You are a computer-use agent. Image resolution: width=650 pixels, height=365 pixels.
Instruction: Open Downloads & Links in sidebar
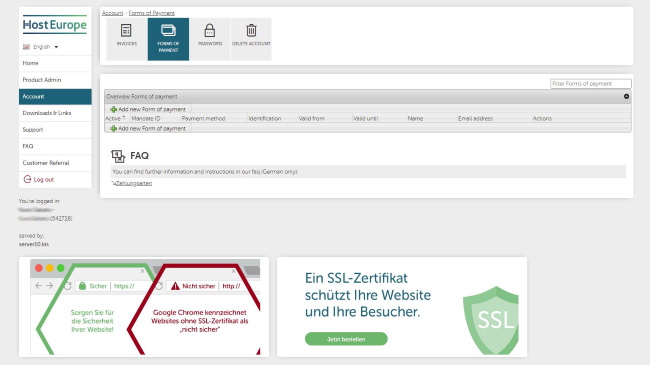click(x=55, y=113)
